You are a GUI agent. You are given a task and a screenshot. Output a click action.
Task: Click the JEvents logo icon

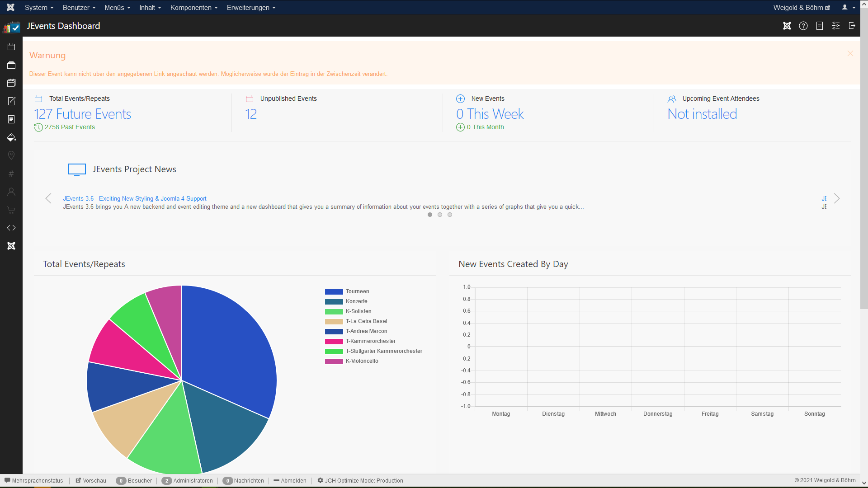[x=12, y=27]
